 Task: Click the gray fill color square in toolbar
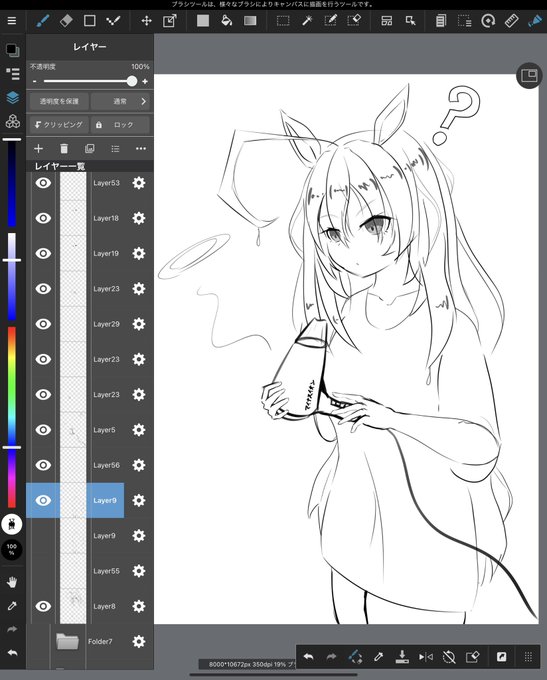pyautogui.click(x=203, y=21)
